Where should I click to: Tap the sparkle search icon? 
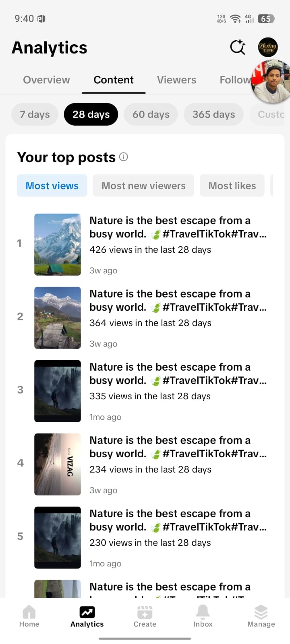coord(238,47)
